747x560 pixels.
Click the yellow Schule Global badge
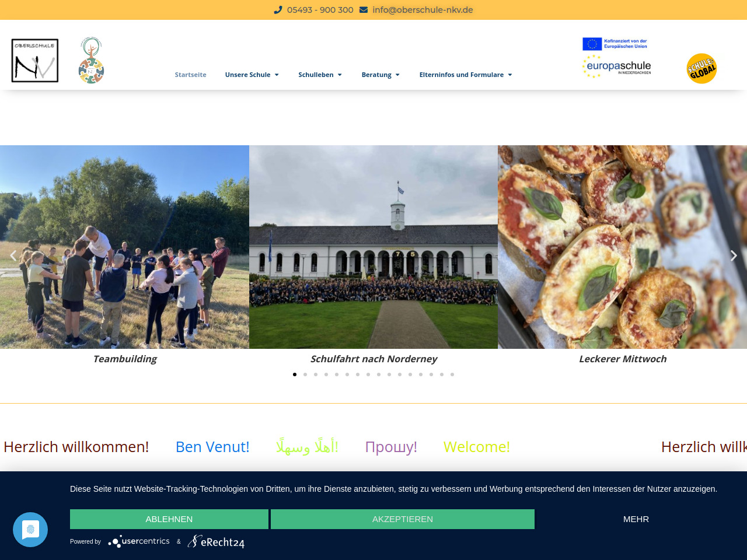click(701, 68)
